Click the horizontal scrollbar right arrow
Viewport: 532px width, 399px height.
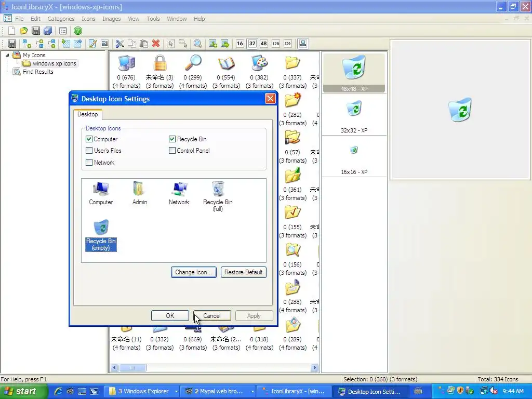click(x=314, y=367)
